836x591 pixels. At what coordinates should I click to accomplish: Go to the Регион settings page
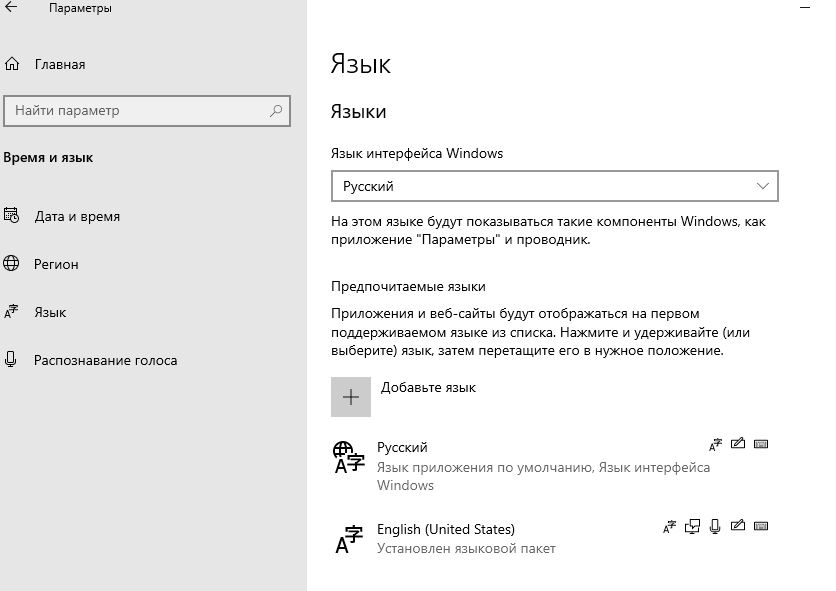click(x=56, y=264)
